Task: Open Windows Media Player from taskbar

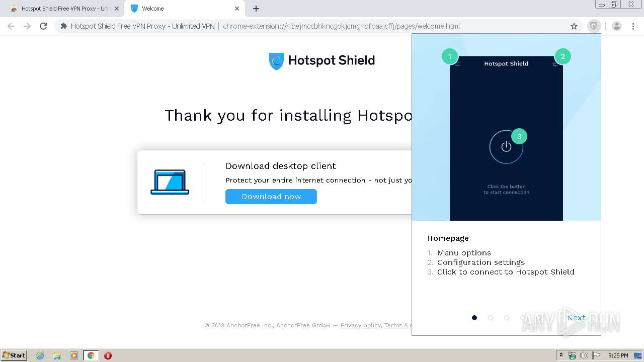Action: [74, 355]
